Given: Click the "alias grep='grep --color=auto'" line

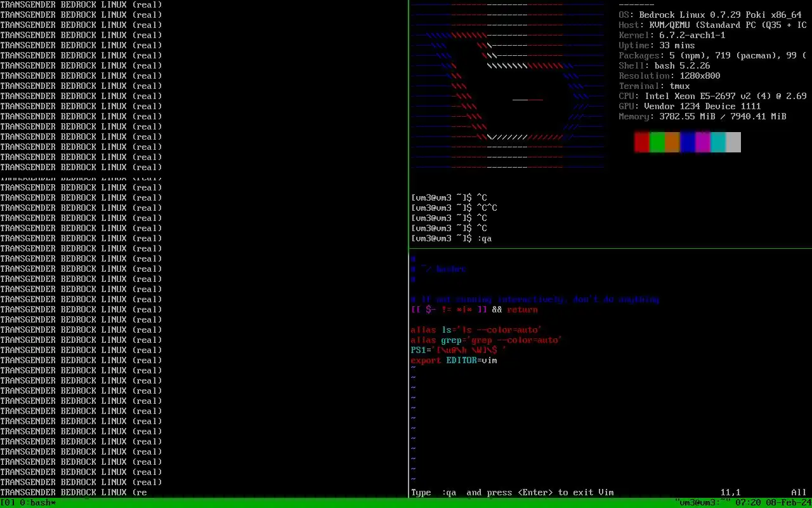Looking at the screenshot, I should pyautogui.click(x=487, y=340).
